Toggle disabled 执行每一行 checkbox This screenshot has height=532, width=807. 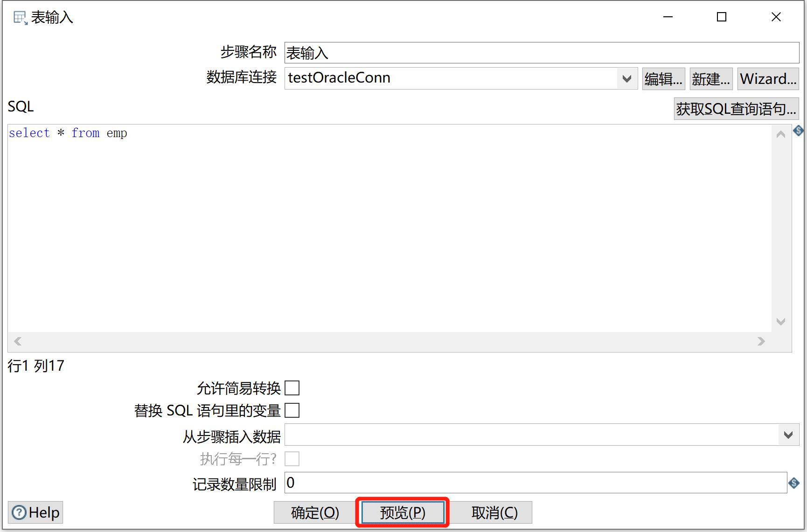pyautogui.click(x=292, y=459)
